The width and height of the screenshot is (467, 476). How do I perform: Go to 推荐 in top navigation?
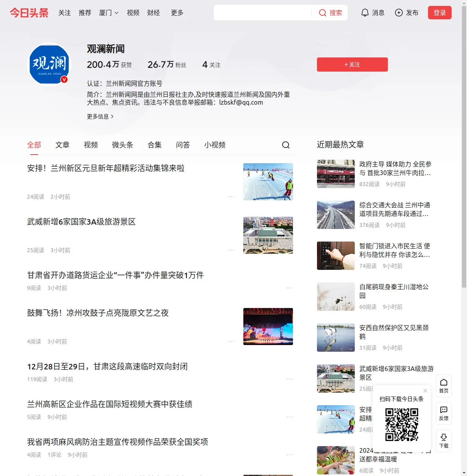[85, 13]
